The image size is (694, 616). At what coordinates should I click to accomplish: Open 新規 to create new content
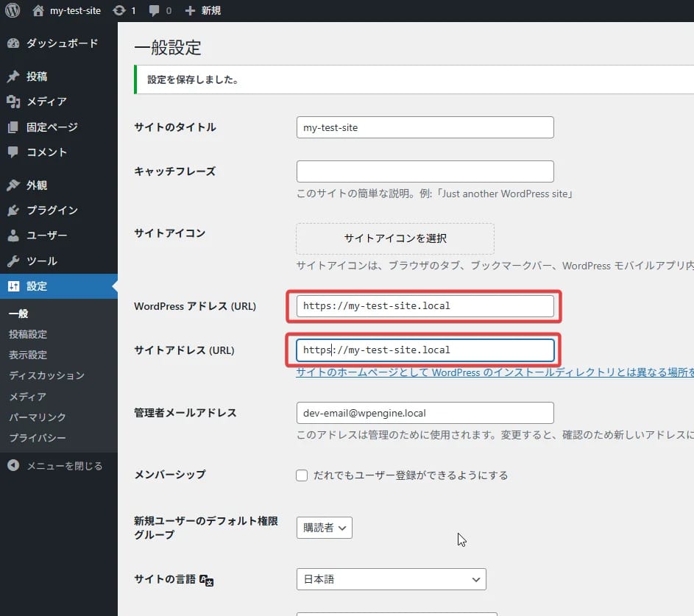[193, 10]
